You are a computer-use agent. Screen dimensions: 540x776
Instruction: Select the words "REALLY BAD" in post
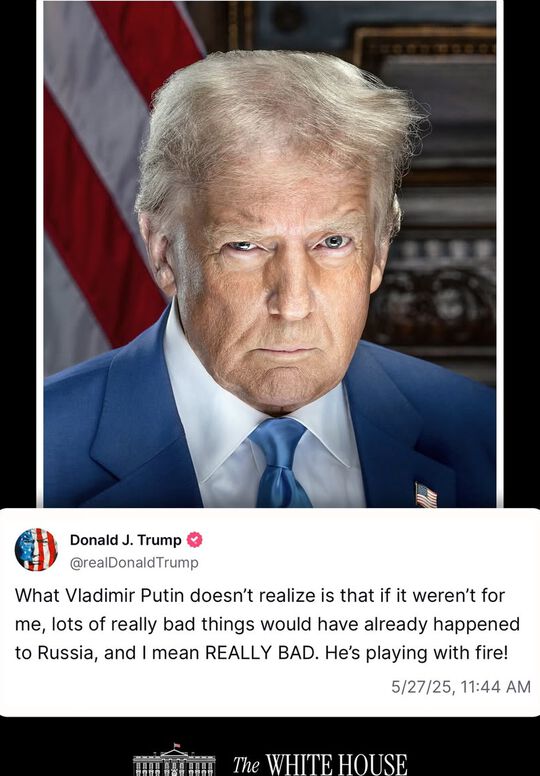click(x=260, y=653)
